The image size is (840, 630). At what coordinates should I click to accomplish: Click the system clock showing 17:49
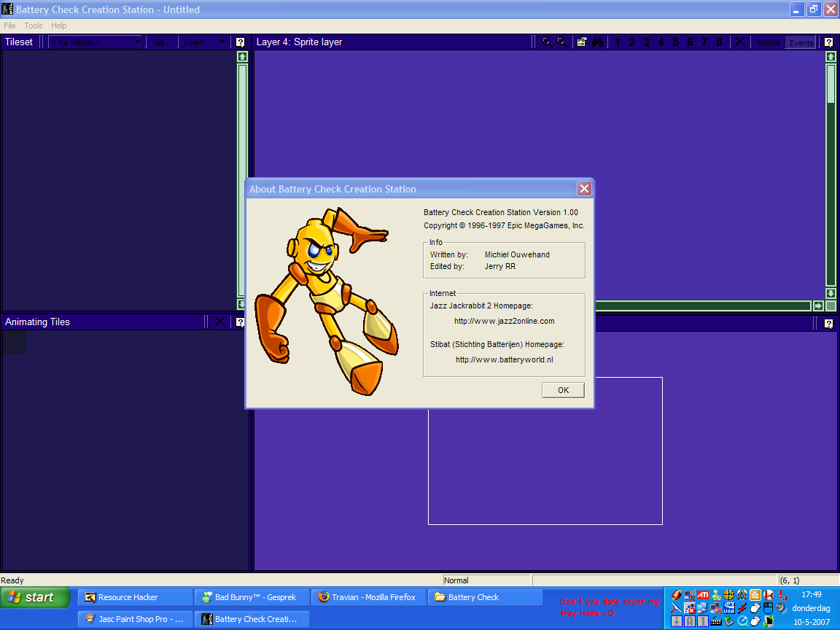pyautogui.click(x=812, y=595)
